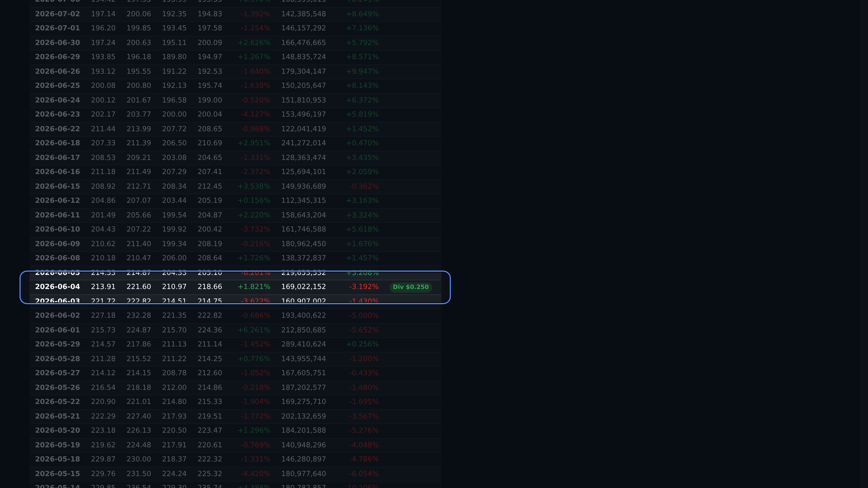Click +6.261% change on 2026-06-01
Screen dimensions: 868x488
254,330
